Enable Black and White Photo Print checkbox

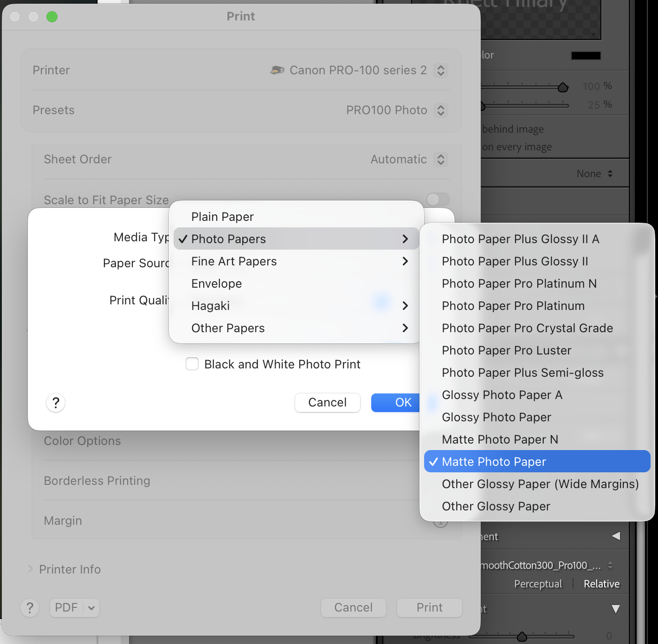click(192, 364)
